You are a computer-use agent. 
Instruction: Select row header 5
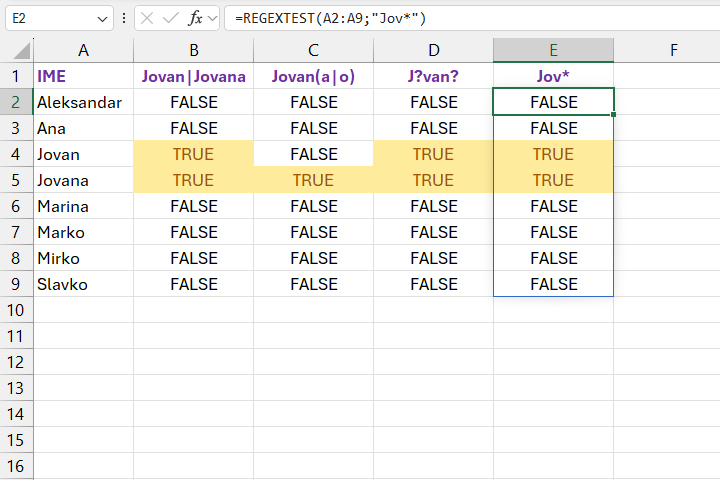tap(16, 180)
